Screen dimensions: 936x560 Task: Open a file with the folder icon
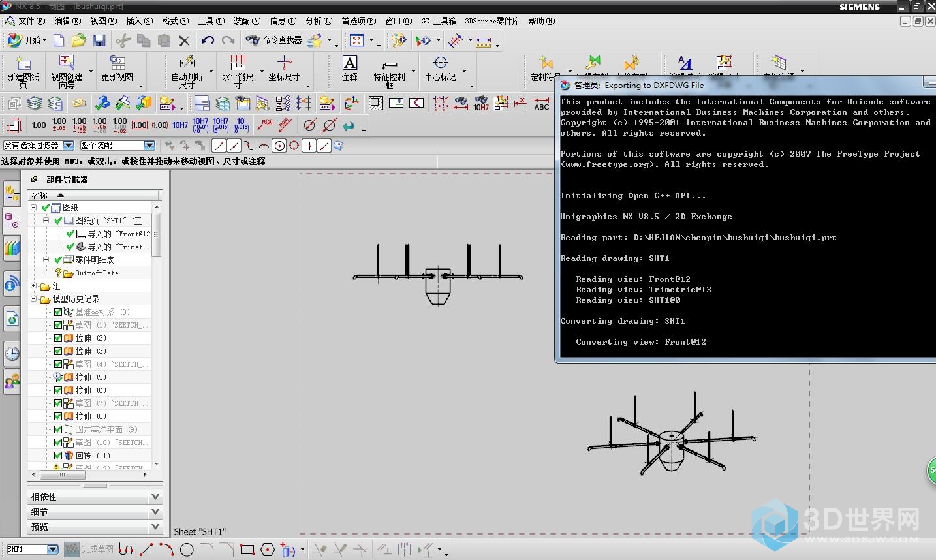tap(79, 40)
